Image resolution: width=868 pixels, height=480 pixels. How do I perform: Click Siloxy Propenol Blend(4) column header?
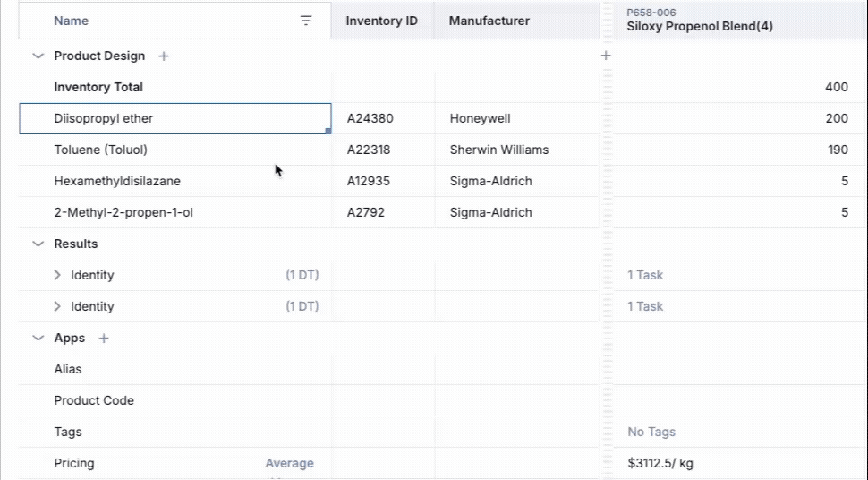click(x=700, y=27)
